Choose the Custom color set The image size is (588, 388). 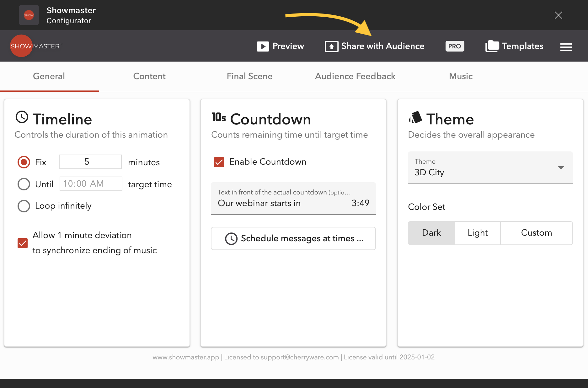click(x=536, y=233)
